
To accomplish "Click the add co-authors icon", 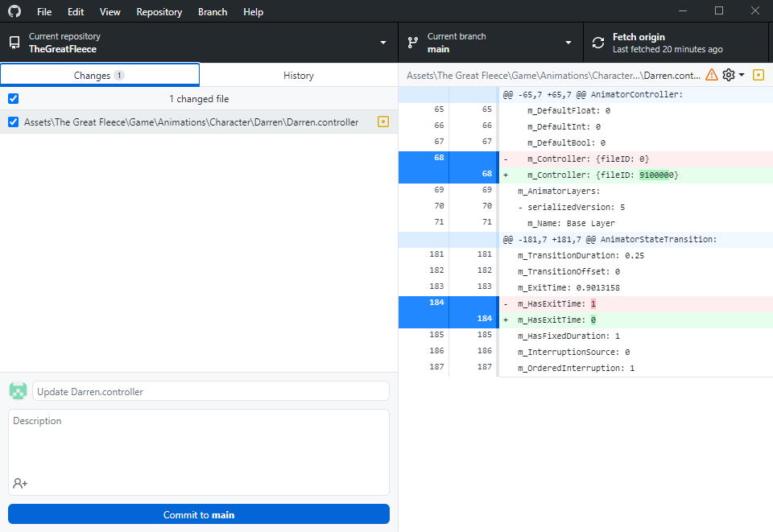I will click(20, 483).
